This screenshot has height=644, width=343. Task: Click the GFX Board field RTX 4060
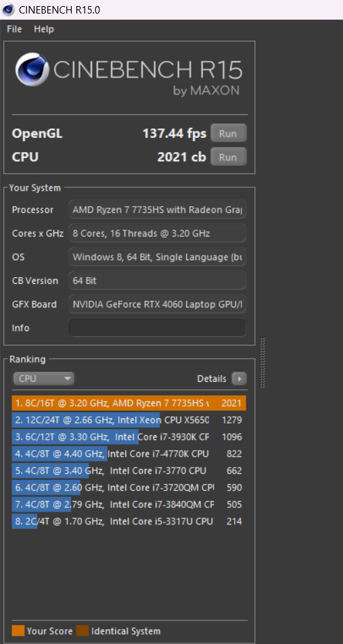pos(157,304)
